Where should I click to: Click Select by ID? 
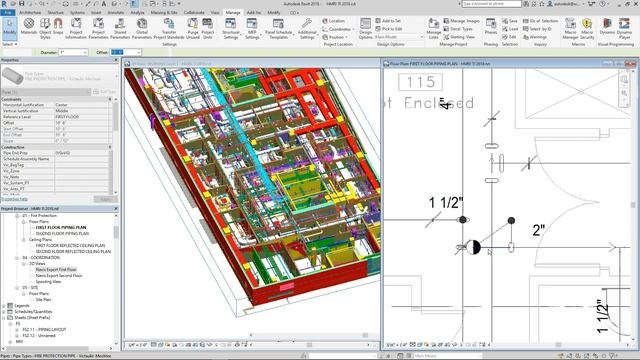(x=537, y=29)
